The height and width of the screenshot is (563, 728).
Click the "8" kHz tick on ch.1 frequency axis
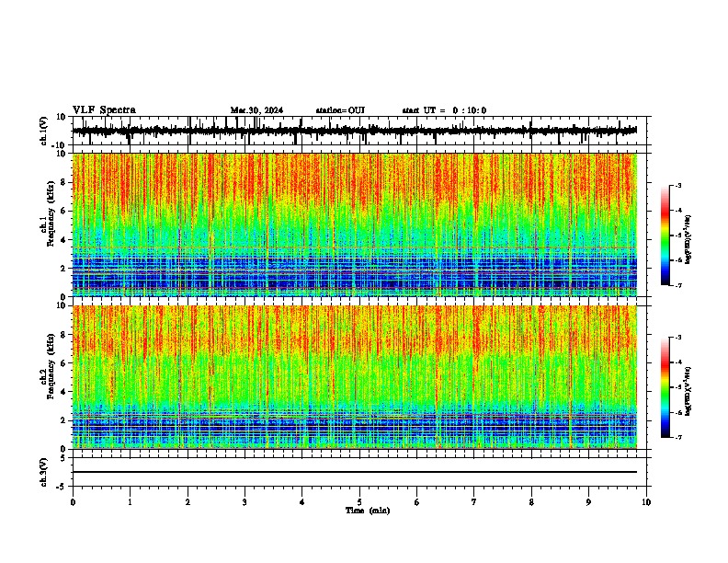point(64,182)
